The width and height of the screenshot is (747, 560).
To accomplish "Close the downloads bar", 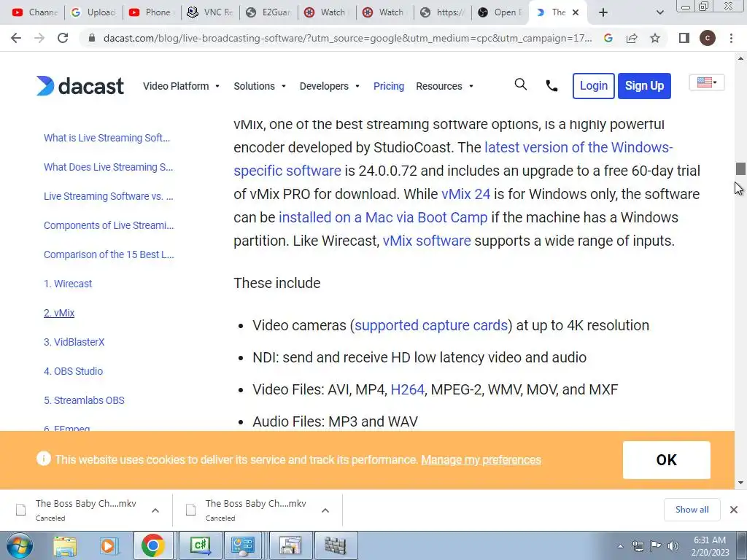I will tap(734, 510).
